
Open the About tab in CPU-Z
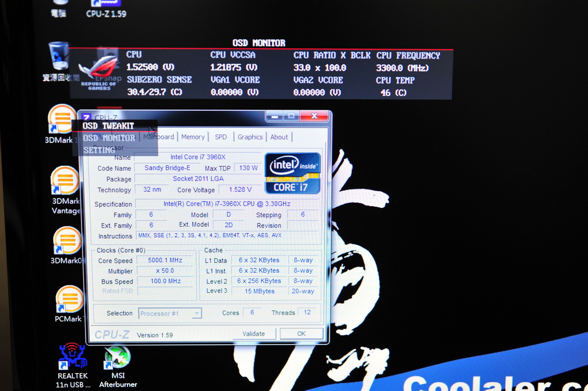pyautogui.click(x=279, y=137)
